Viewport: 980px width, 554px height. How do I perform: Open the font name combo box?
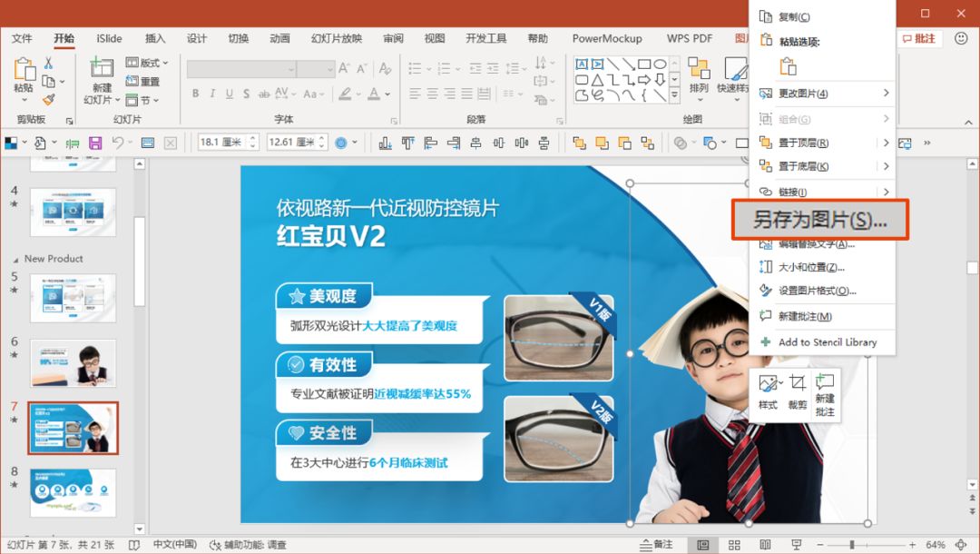coord(241,69)
